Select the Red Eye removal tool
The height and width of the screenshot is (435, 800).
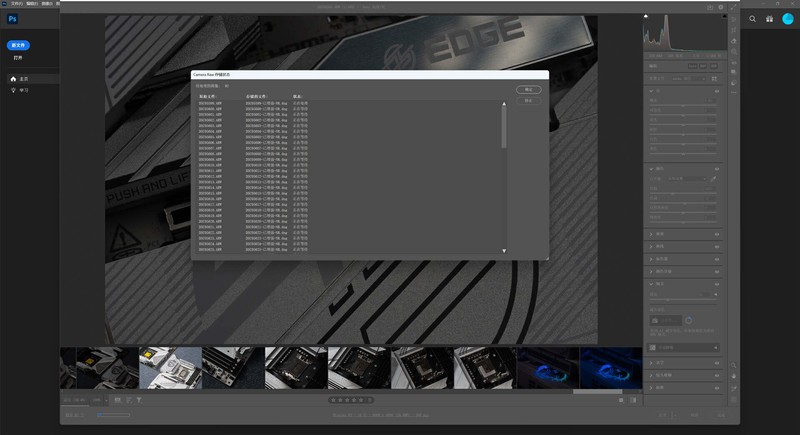pyautogui.click(x=734, y=62)
